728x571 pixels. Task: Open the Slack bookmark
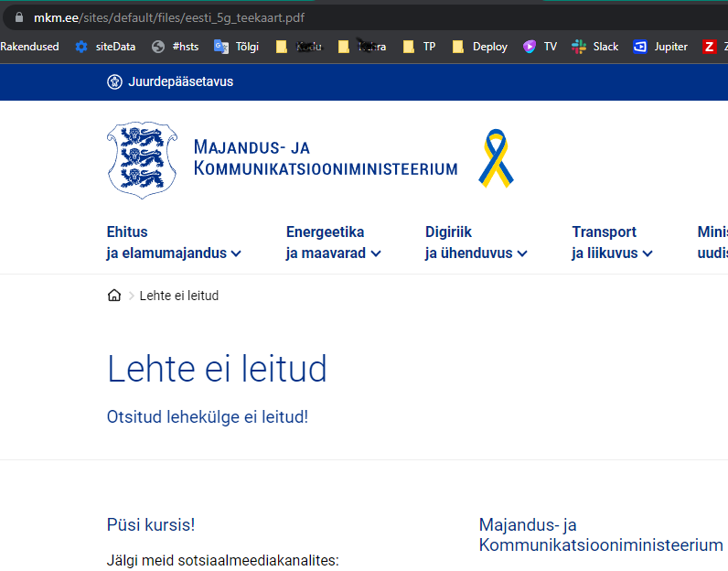tap(594, 47)
